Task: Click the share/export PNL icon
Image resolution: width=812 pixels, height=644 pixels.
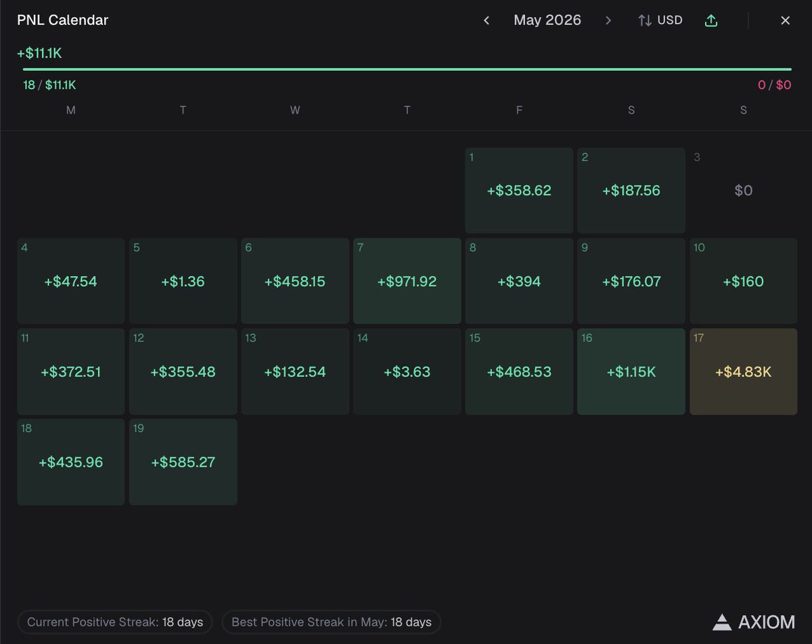Action: pyautogui.click(x=711, y=20)
